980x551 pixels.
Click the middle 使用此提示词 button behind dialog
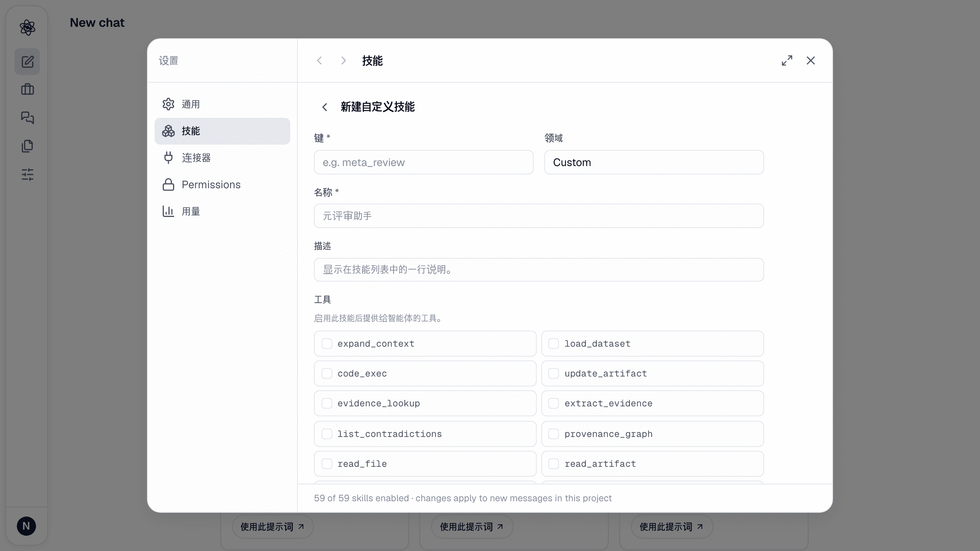472,527
